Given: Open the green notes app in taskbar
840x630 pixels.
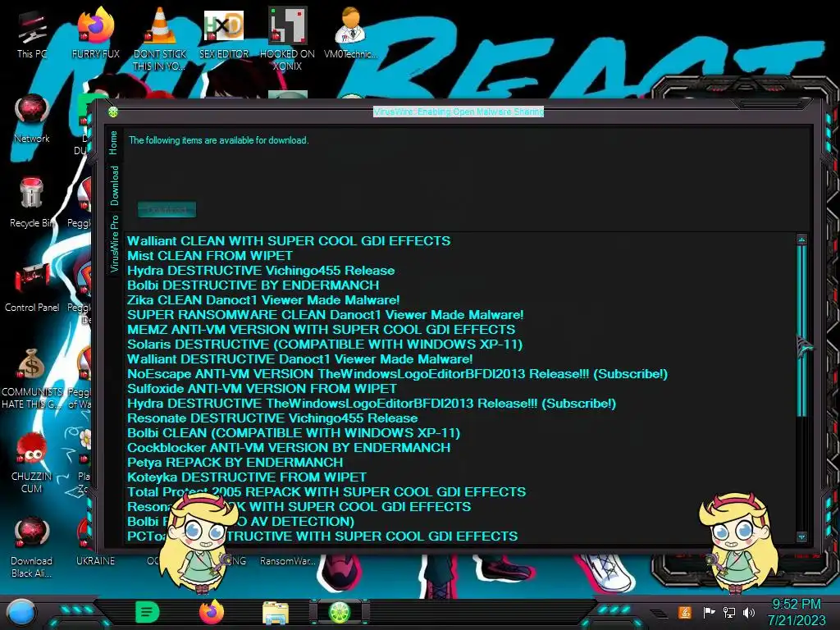Looking at the screenshot, I should [x=148, y=612].
